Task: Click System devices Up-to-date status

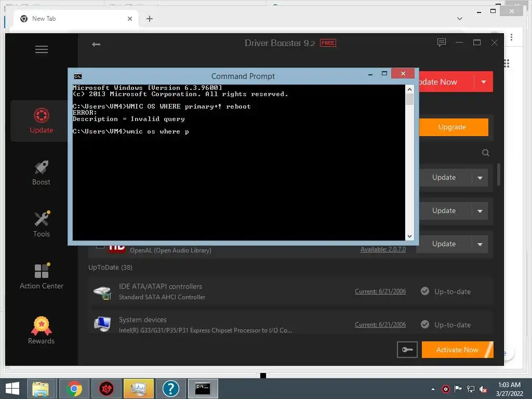Action: pyautogui.click(x=445, y=325)
